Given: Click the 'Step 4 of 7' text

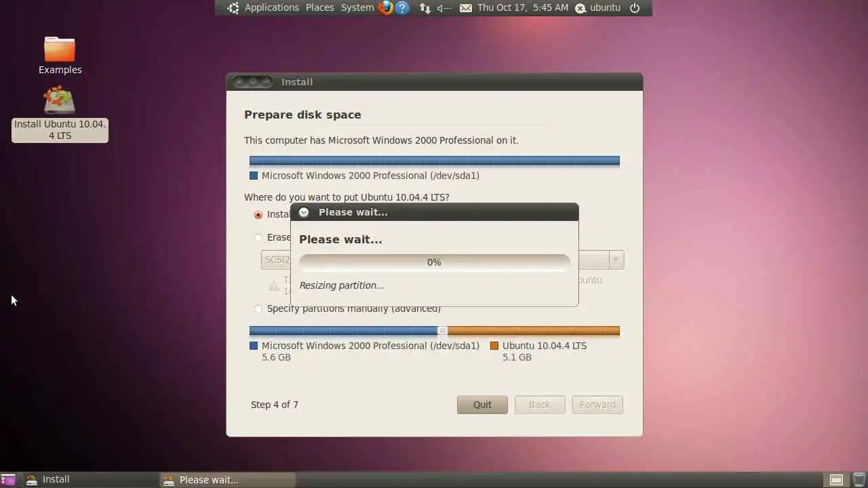Looking at the screenshot, I should [x=275, y=405].
